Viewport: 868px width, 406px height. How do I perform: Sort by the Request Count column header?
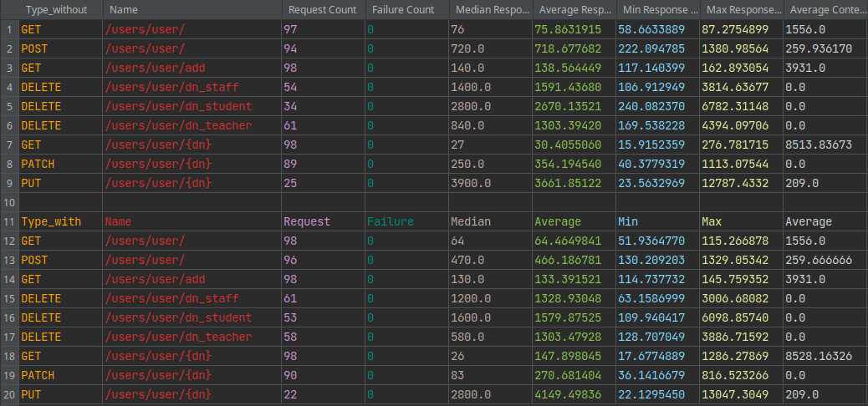coord(322,10)
